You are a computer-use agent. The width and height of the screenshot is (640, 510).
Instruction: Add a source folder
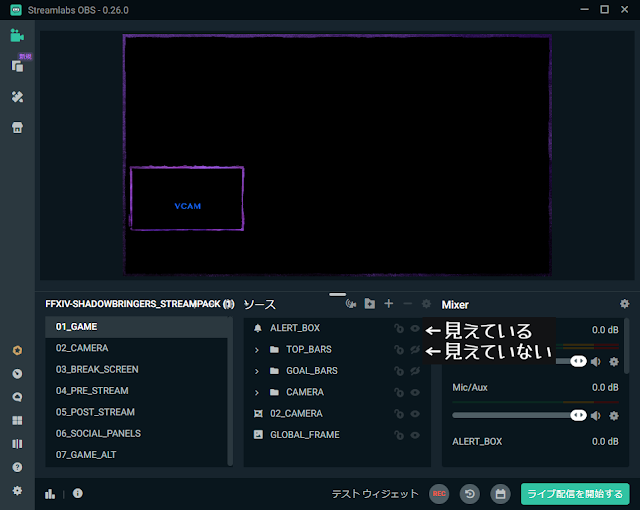370,304
